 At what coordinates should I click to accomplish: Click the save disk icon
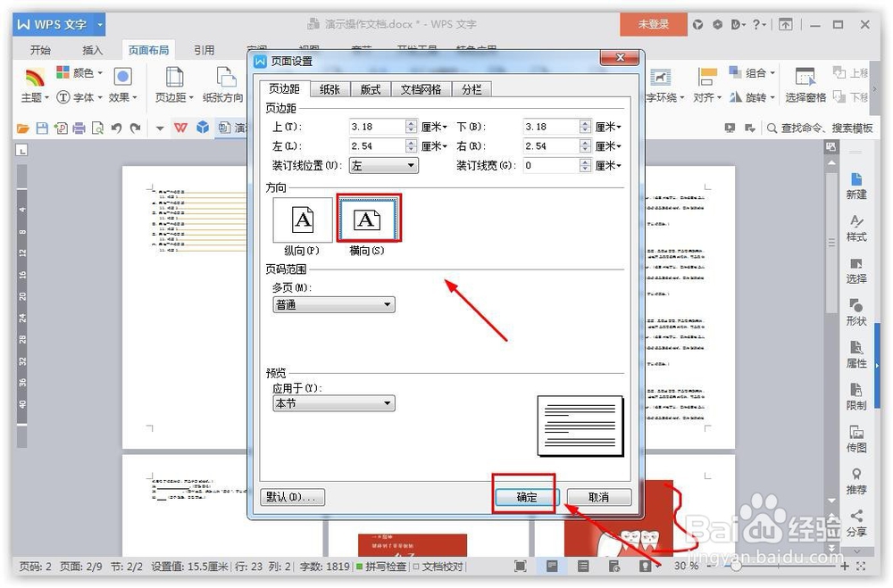tap(42, 128)
